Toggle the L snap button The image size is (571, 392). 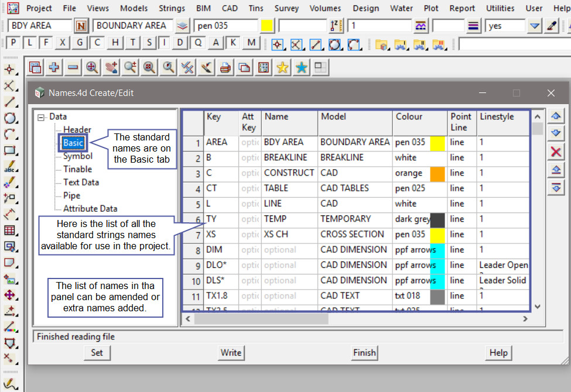pyautogui.click(x=29, y=43)
